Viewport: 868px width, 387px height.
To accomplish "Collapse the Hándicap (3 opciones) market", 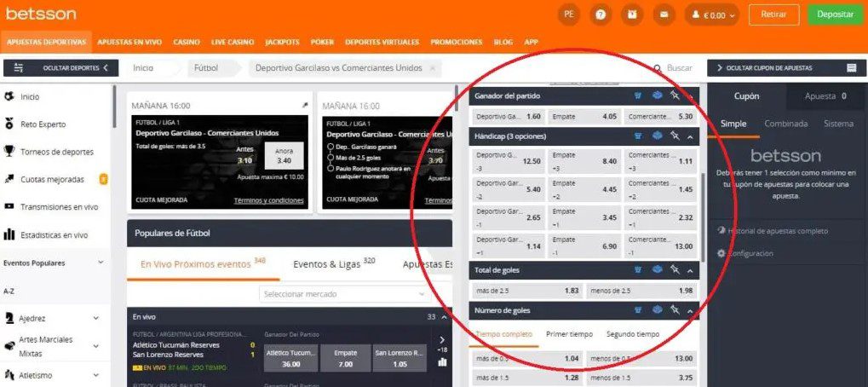I will [690, 136].
